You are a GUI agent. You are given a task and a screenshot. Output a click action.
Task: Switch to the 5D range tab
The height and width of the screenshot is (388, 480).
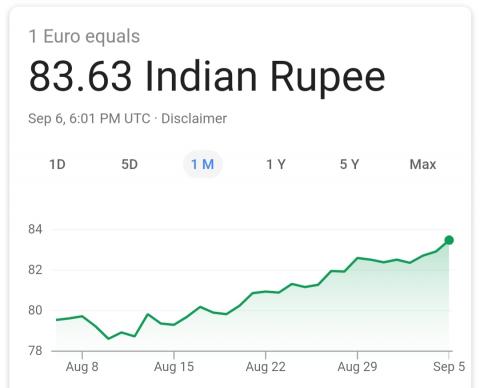(x=129, y=164)
